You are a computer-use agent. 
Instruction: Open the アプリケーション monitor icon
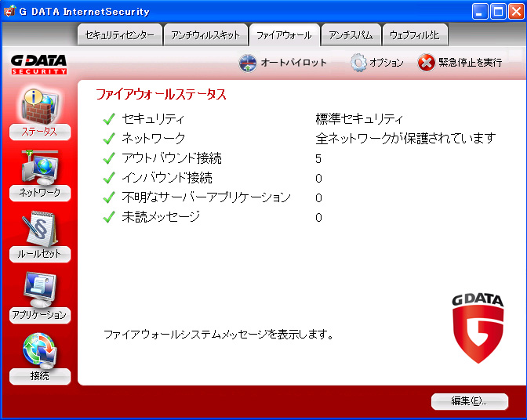[40, 289]
